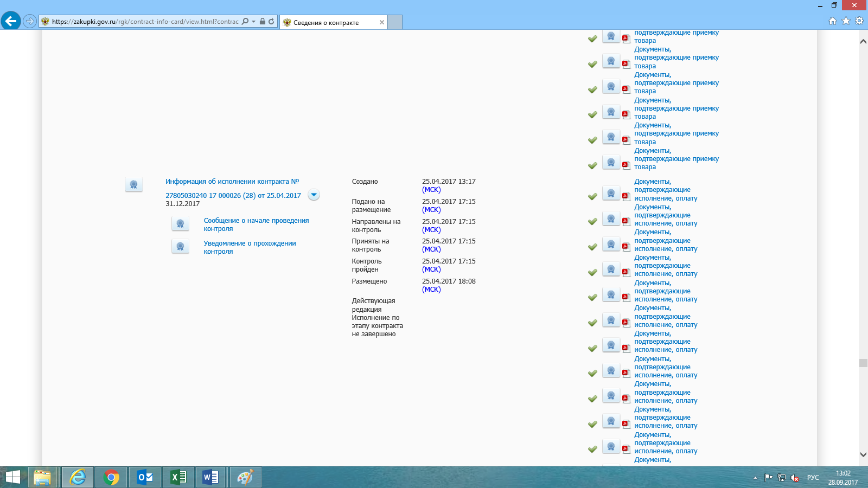Switch input language via 'РУС' indicator

(x=813, y=478)
